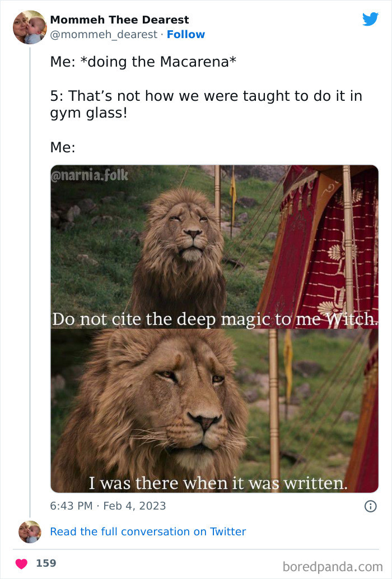Follow the mommeh_dearest account

(186, 34)
